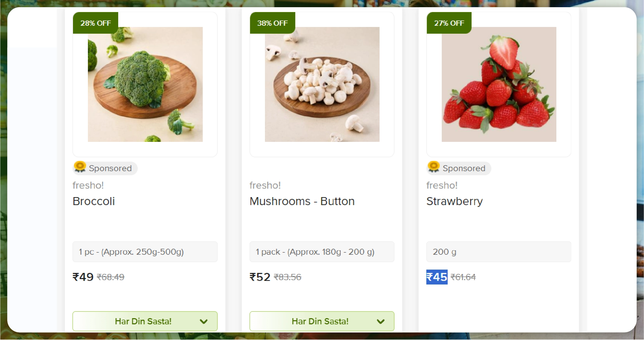644x340 pixels.
Task: Open the Broccoli product image
Action: 145,84
